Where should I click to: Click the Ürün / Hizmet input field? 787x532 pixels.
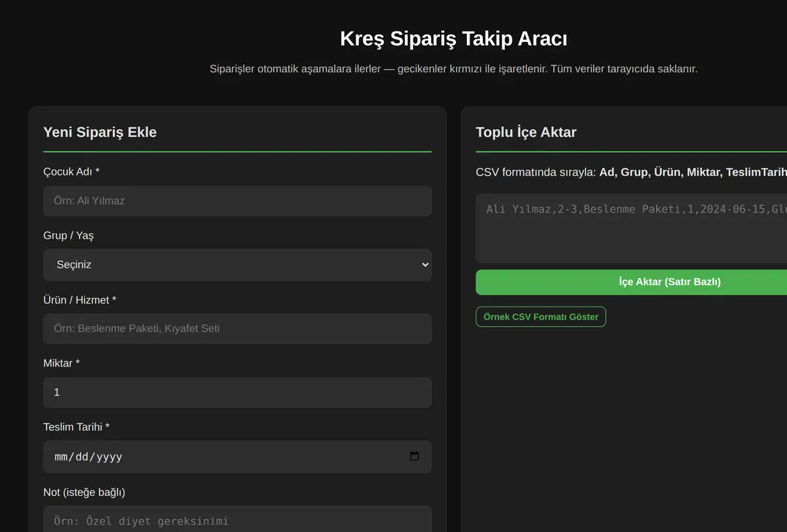tap(237, 329)
